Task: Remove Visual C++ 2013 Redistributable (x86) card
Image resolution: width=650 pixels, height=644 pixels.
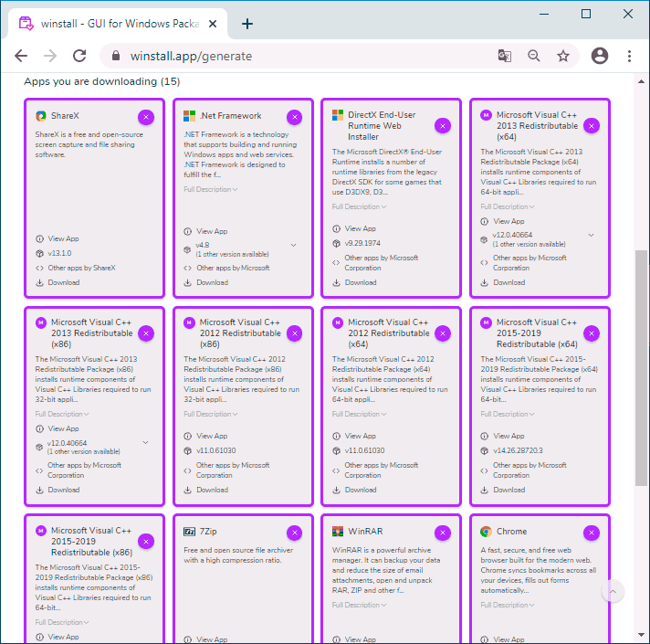Action: point(146,333)
